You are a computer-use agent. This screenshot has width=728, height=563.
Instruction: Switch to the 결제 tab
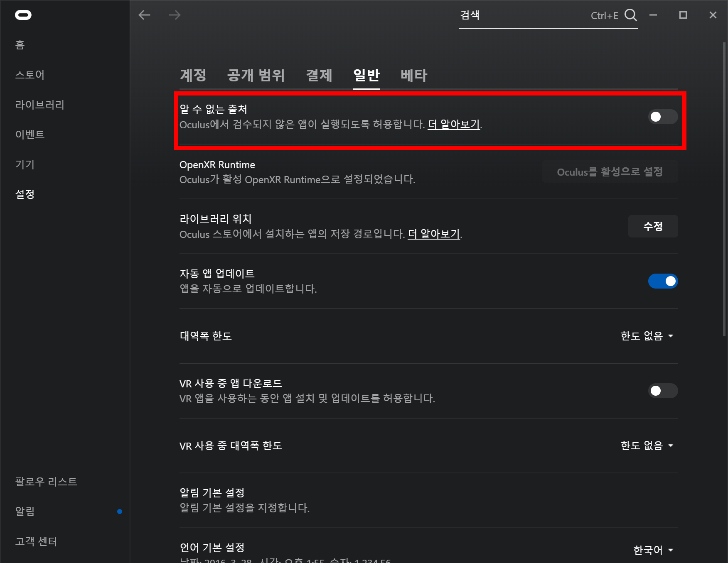tap(319, 75)
